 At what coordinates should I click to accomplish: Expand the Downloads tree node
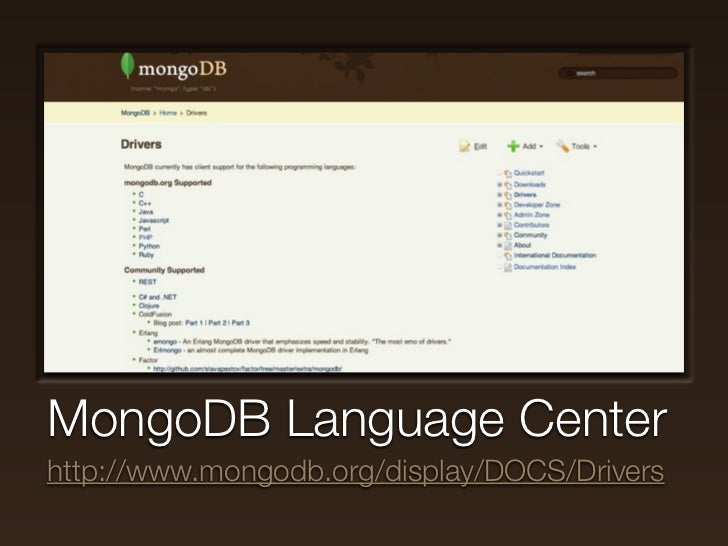click(x=500, y=185)
